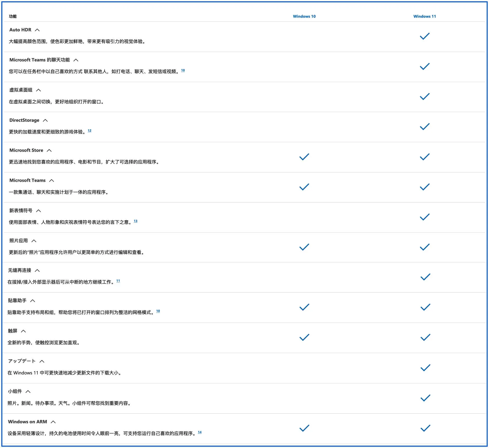Click Windows 11 checkmark for Microsoft Store
Viewport: 489px width, 448px height.
(425, 157)
